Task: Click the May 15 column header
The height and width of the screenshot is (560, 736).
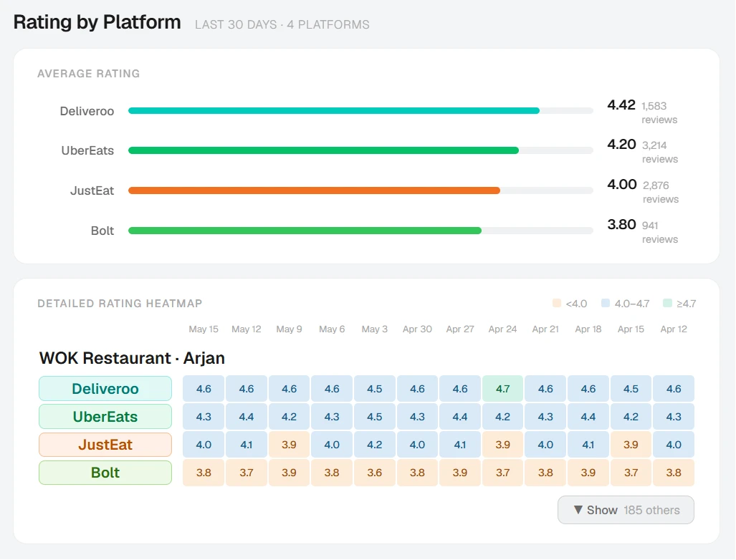Action: coord(204,329)
